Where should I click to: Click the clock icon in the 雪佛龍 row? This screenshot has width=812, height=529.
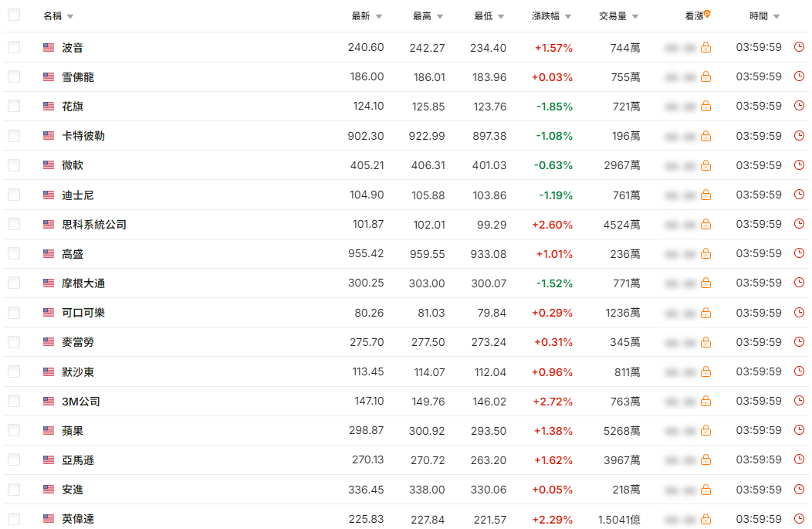(799, 76)
